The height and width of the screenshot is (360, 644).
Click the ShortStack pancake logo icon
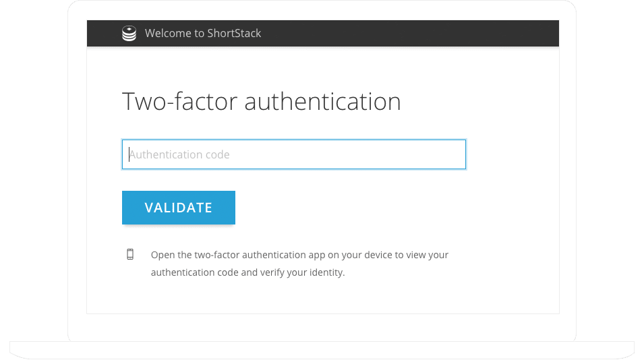(129, 33)
